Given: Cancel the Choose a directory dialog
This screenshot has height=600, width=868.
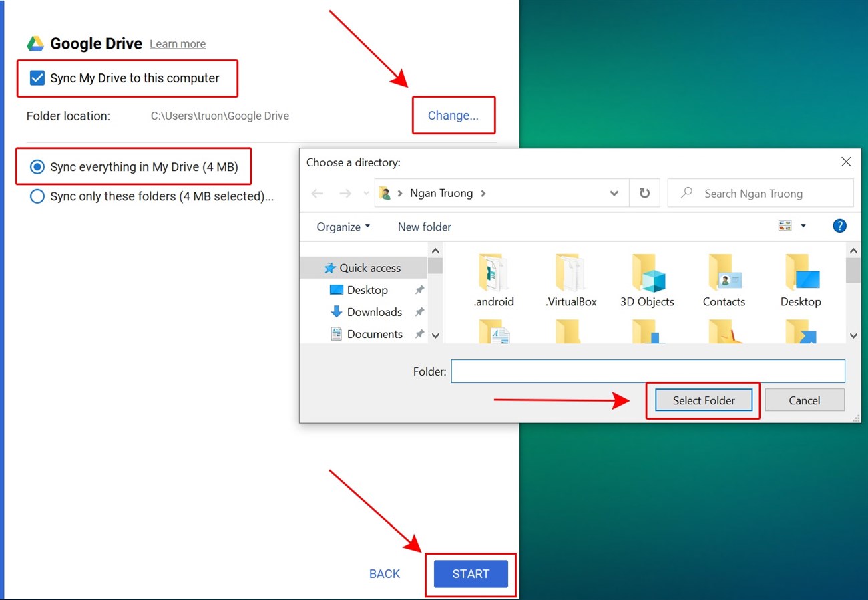Looking at the screenshot, I should [805, 400].
